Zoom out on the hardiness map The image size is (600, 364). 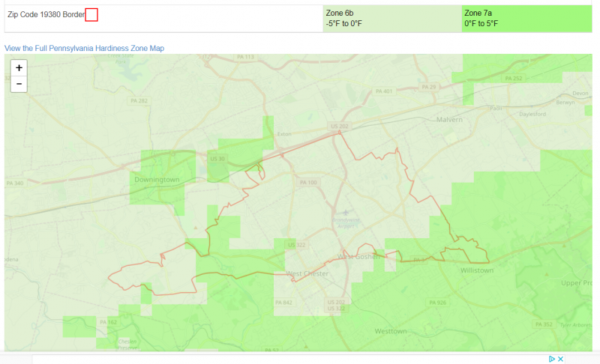(19, 83)
